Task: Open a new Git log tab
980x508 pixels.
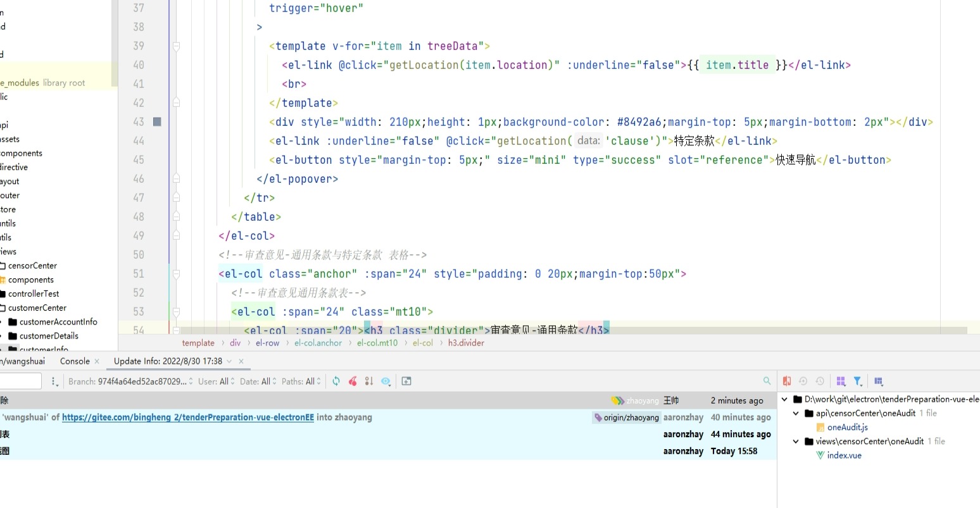Action: click(x=406, y=381)
